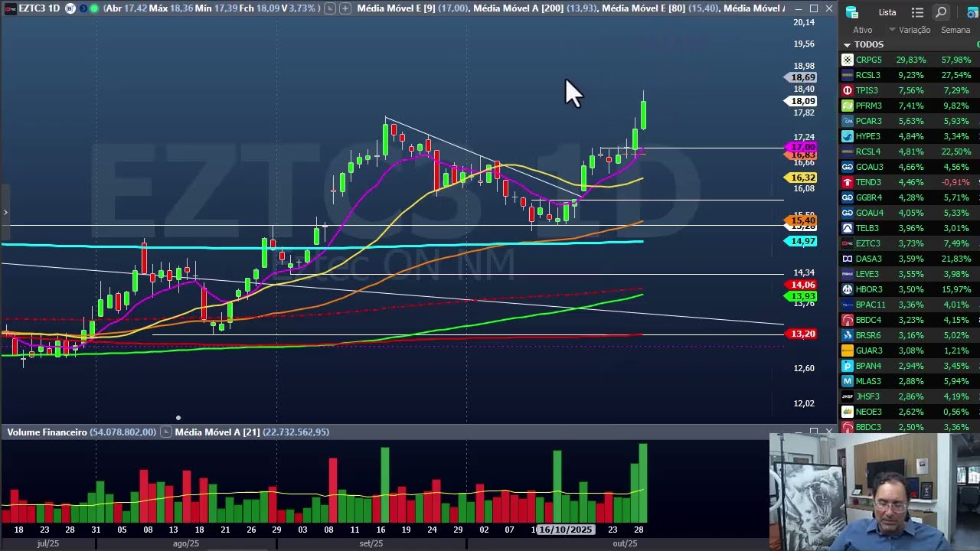
Task: Click the green status dot in chart header
Action: pos(94,8)
